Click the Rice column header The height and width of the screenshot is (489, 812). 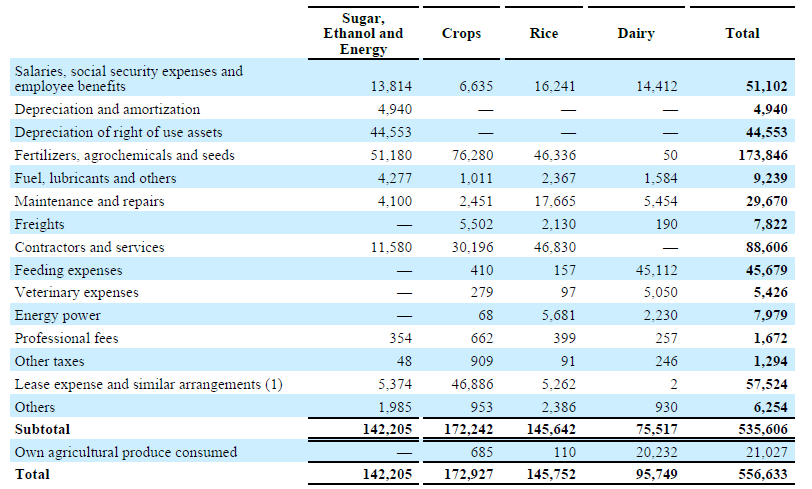pos(544,33)
